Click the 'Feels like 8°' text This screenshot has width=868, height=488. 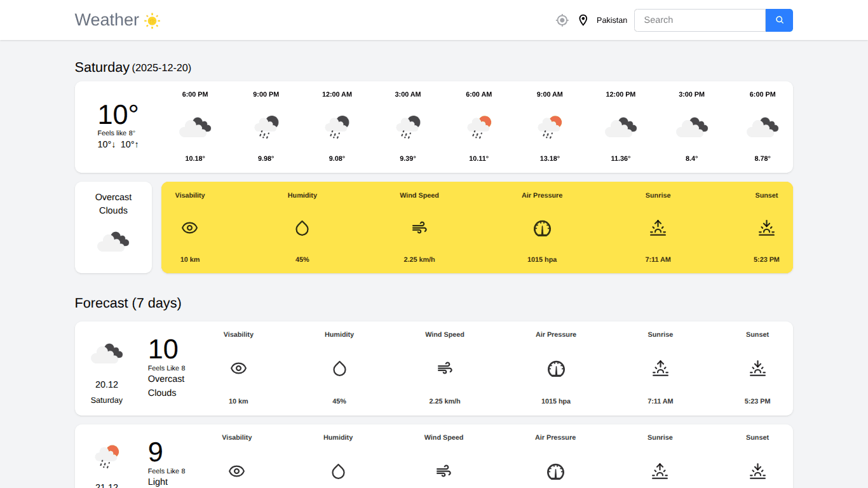[x=116, y=133]
